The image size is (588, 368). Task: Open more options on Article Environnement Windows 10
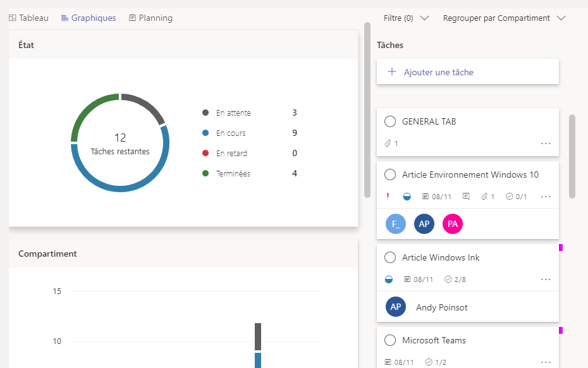546,197
